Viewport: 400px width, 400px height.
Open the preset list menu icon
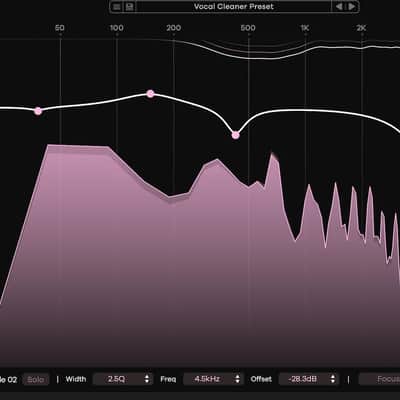point(117,7)
